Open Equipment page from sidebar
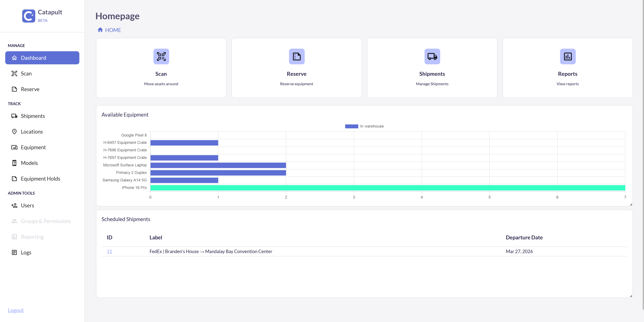The image size is (644, 322). (x=33, y=147)
